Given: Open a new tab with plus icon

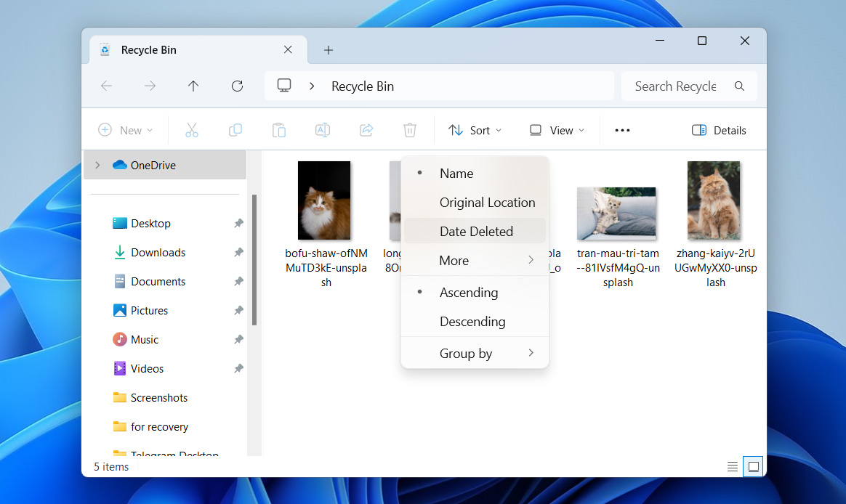Looking at the screenshot, I should pyautogui.click(x=328, y=50).
